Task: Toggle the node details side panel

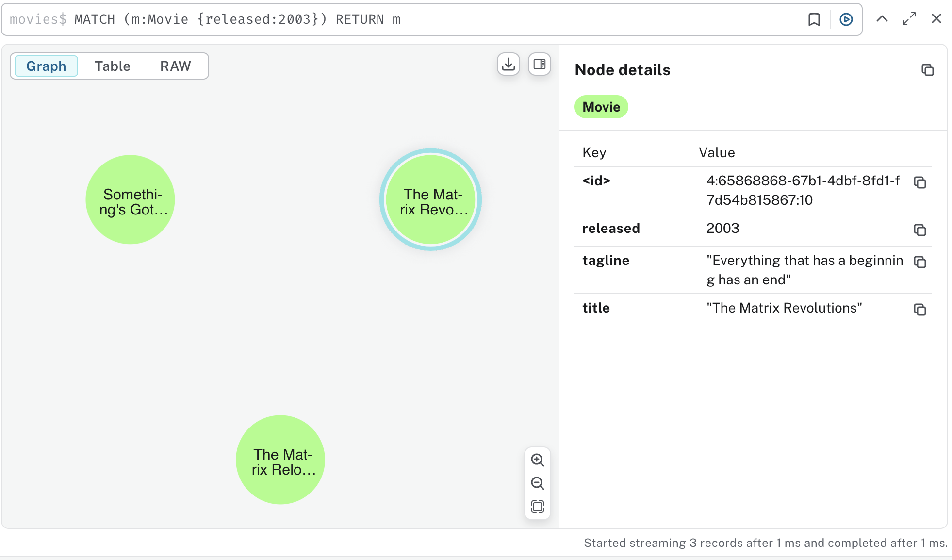Action: pos(539,65)
